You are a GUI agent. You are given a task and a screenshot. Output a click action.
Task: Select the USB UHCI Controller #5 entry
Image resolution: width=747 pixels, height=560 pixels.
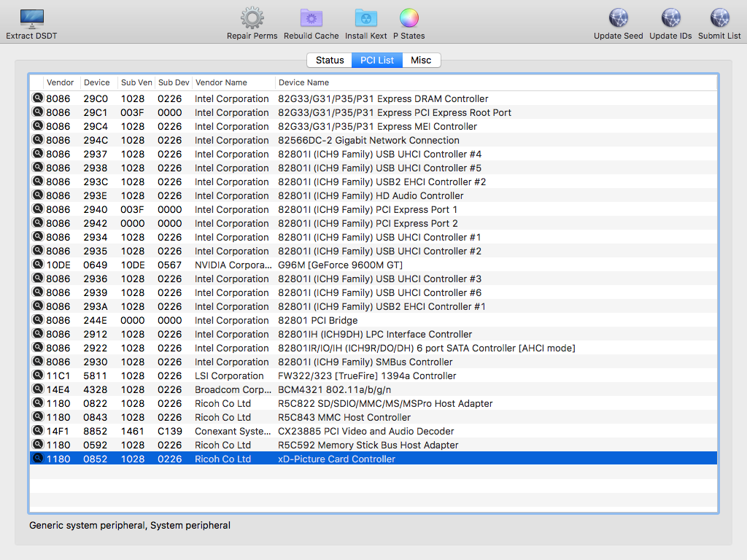click(373, 168)
